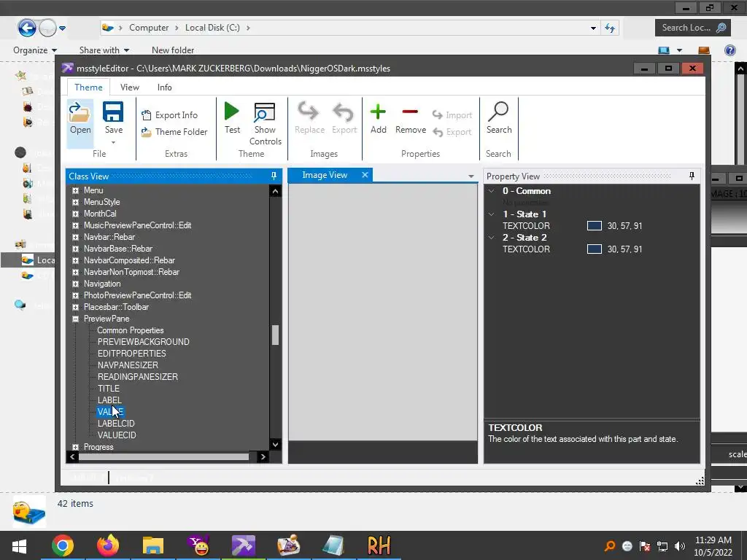The image size is (747, 560).
Task: Select the LABELCID part
Action: (x=116, y=424)
